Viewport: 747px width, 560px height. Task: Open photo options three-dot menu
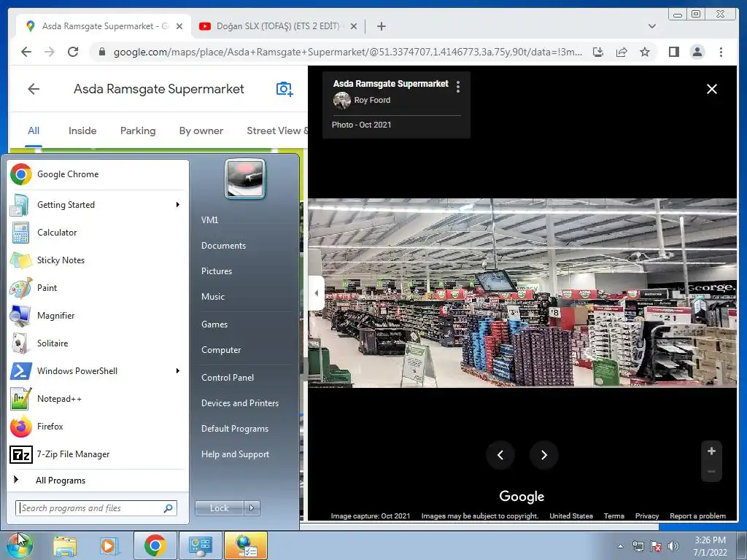coord(458,87)
